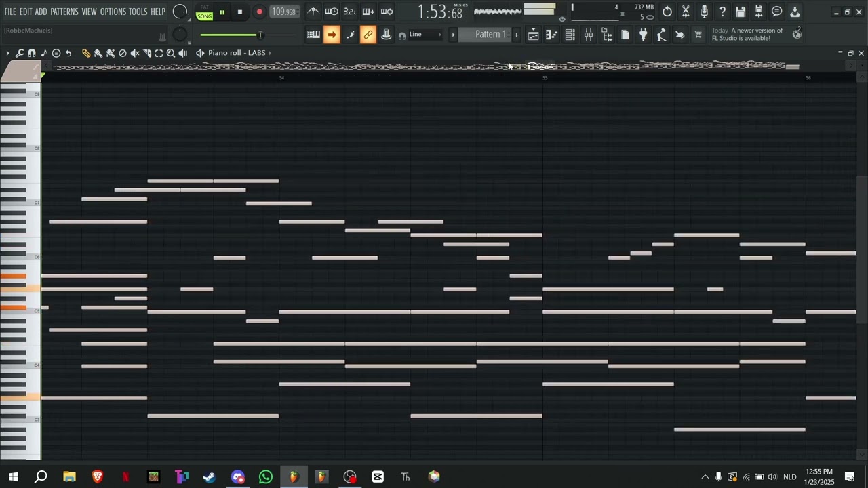868x488 pixels.
Task: Open the Tempo tapper icon
Action: (662, 35)
